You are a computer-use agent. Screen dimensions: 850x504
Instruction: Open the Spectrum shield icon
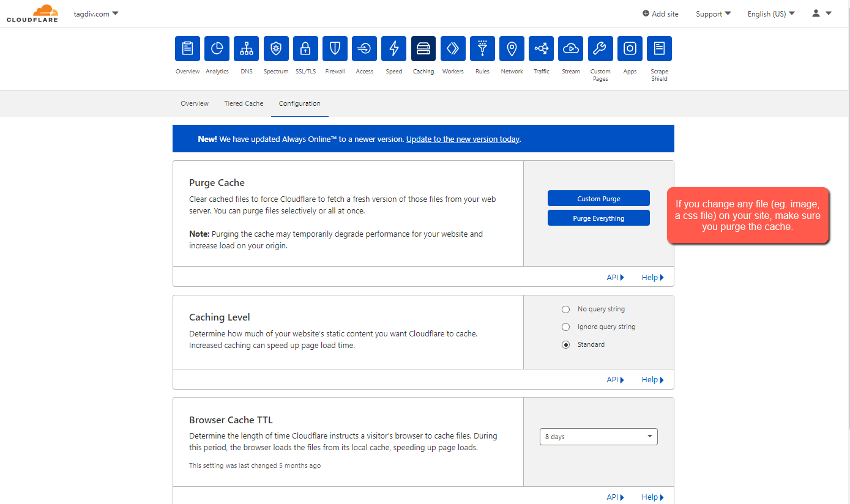tap(276, 49)
